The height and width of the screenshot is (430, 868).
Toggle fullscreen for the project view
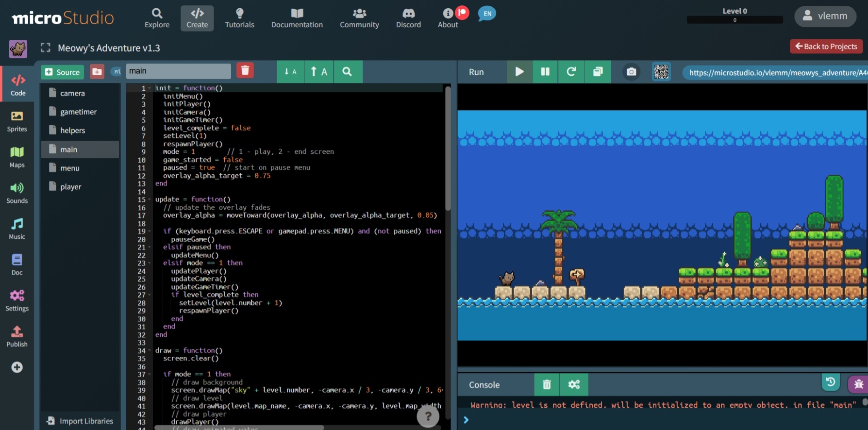(46, 48)
